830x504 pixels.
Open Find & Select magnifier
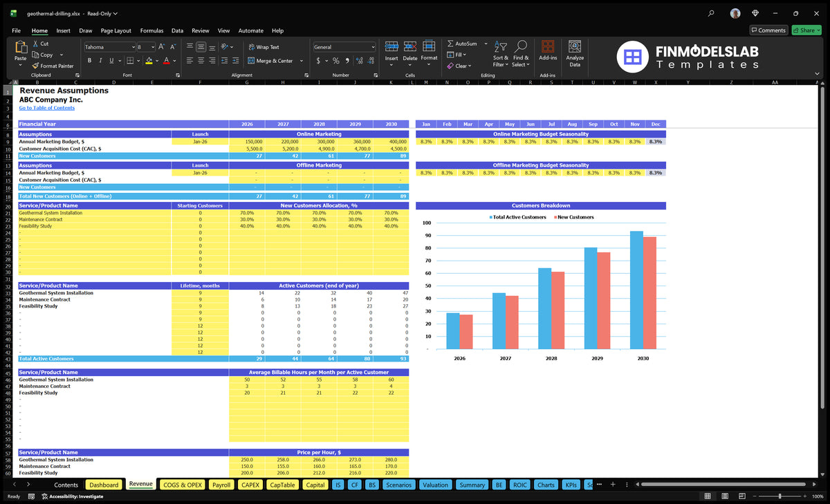pos(521,46)
